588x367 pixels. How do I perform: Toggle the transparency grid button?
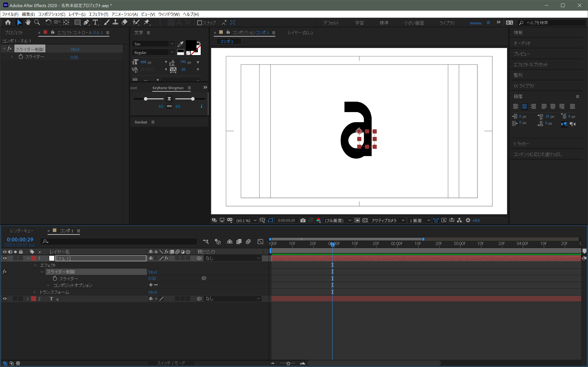(x=365, y=220)
